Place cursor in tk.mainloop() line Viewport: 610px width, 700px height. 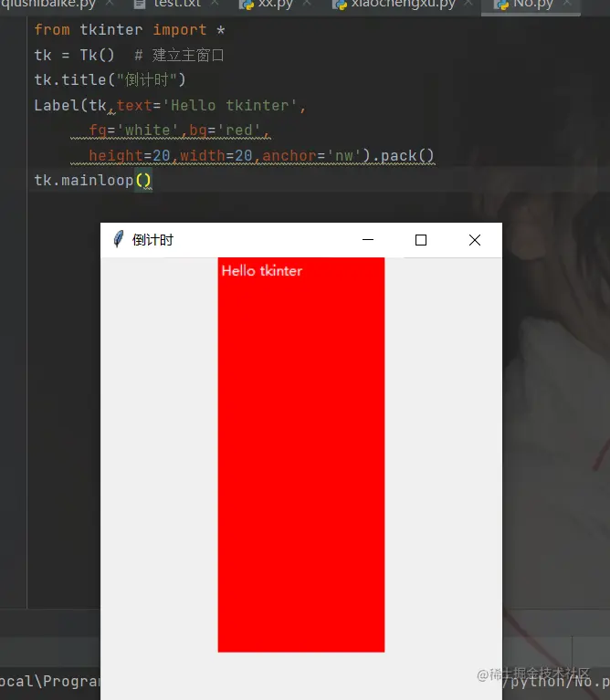tap(93, 181)
